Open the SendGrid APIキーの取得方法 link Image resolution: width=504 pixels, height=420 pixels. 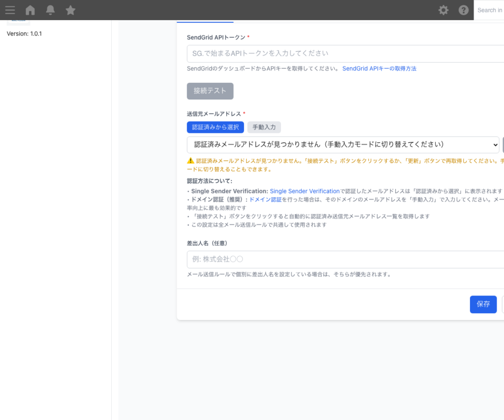379,68
